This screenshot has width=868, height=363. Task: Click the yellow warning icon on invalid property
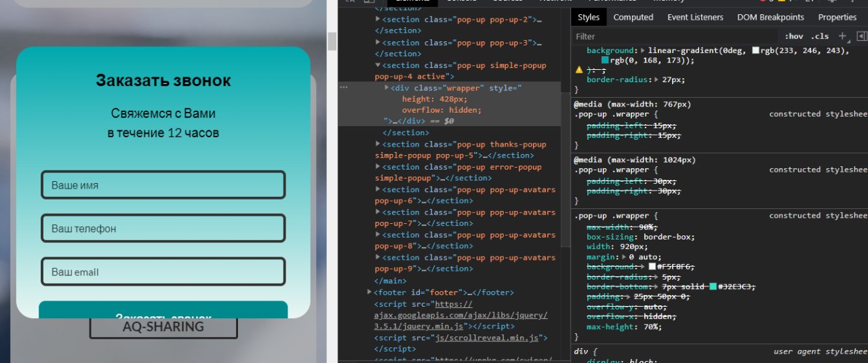pyautogui.click(x=579, y=69)
